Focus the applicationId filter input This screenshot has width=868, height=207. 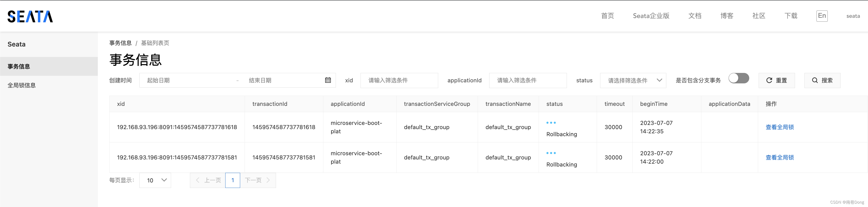tap(528, 80)
